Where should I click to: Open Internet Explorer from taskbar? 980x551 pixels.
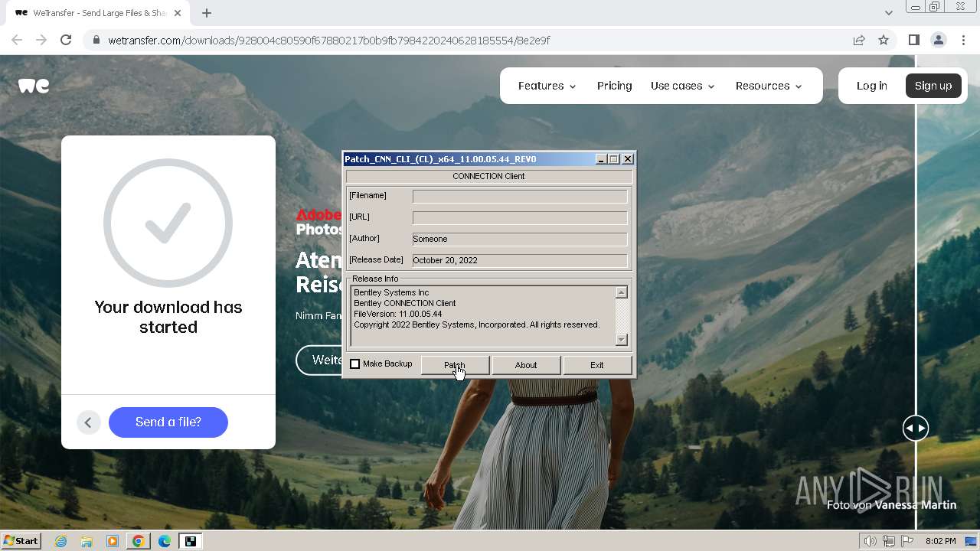(x=61, y=541)
